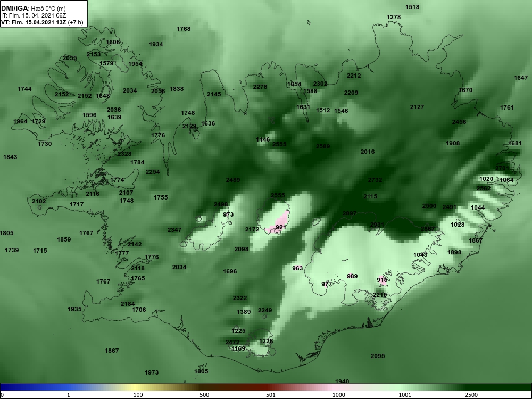This screenshot has height=399, width=532.
Task: Click the value 1606 in the Westfjords
Action: tap(113, 43)
